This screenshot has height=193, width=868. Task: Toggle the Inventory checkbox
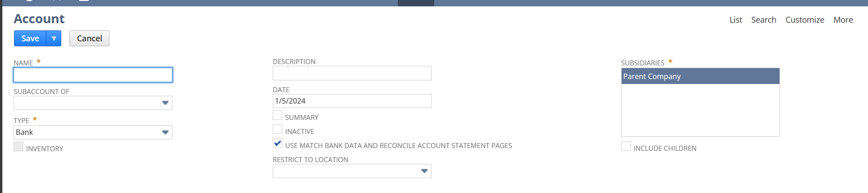click(x=19, y=147)
